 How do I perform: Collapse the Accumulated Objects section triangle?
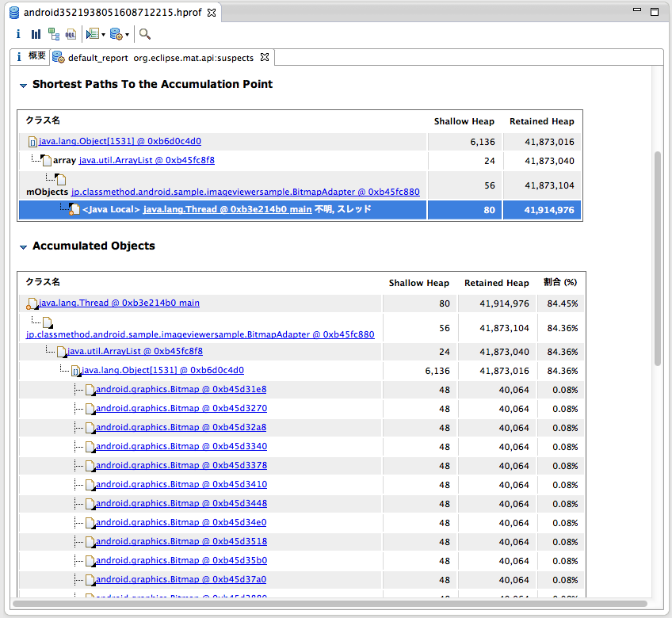click(x=21, y=246)
